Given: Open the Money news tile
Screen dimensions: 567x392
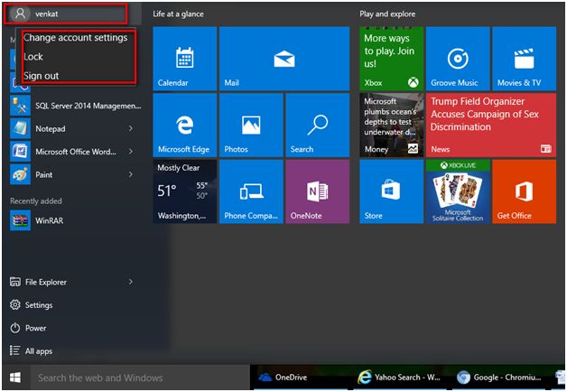Looking at the screenshot, I should (391, 126).
